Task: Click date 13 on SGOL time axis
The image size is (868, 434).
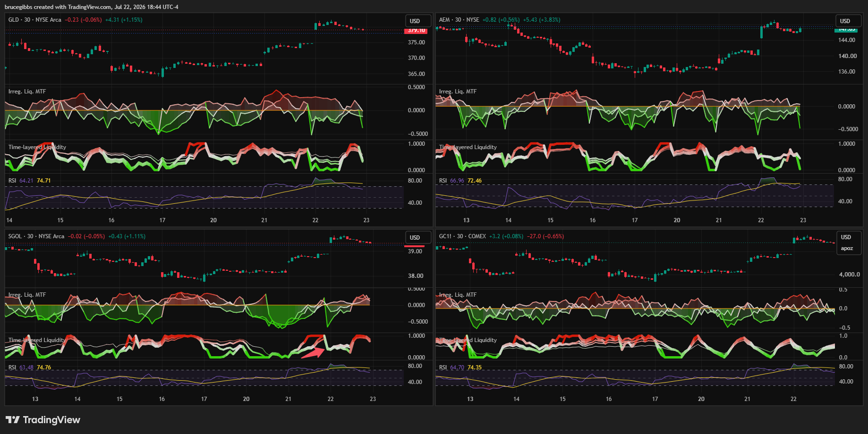Action: 35,399
